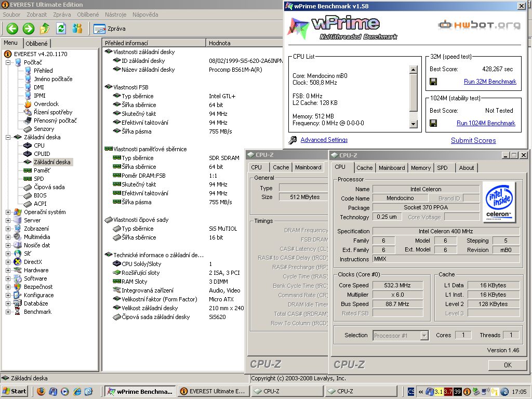Click the green Forward arrow in EVEREST toolbar

tap(29, 29)
